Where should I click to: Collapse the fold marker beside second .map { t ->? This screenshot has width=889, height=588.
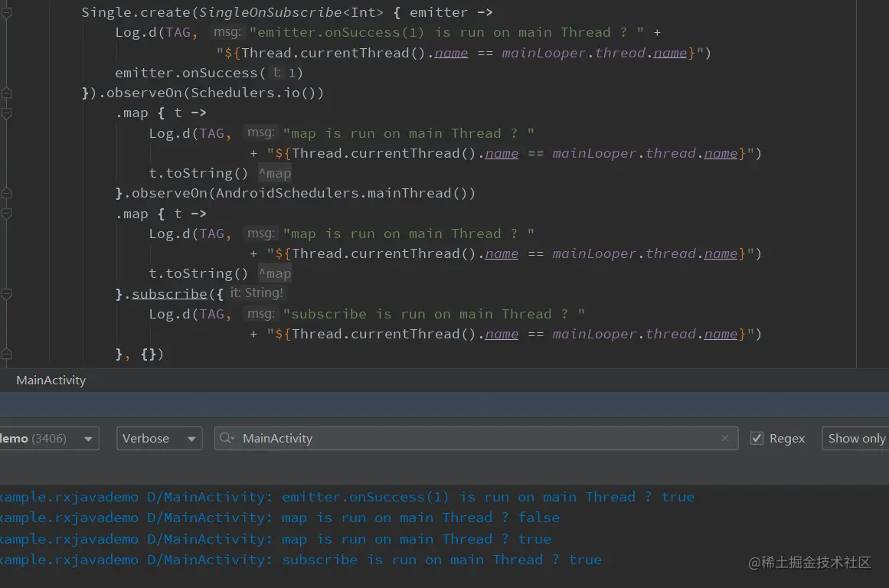(6, 214)
